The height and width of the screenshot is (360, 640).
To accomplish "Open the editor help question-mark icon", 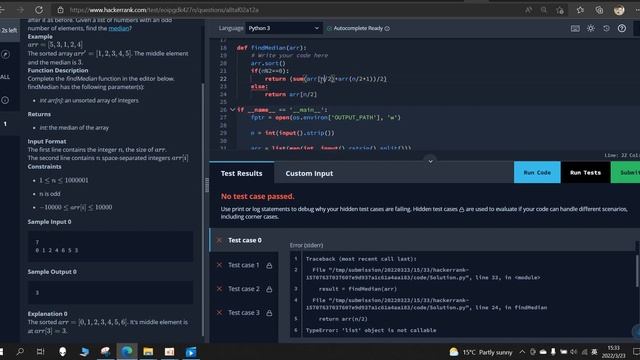I will (622, 28).
